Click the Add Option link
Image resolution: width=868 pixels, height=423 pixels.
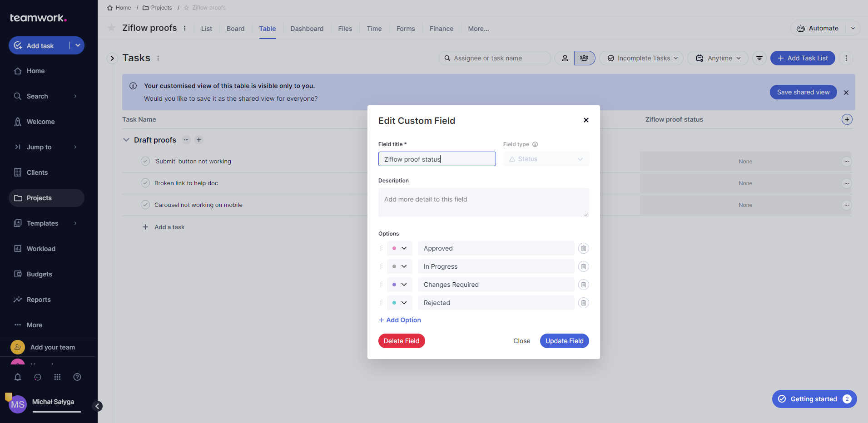(x=400, y=320)
